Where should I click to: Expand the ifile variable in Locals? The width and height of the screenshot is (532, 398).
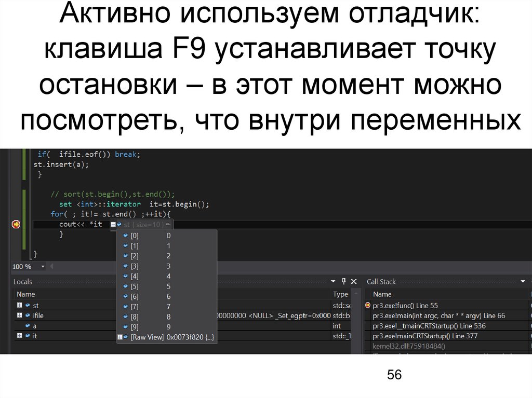[x=19, y=315]
